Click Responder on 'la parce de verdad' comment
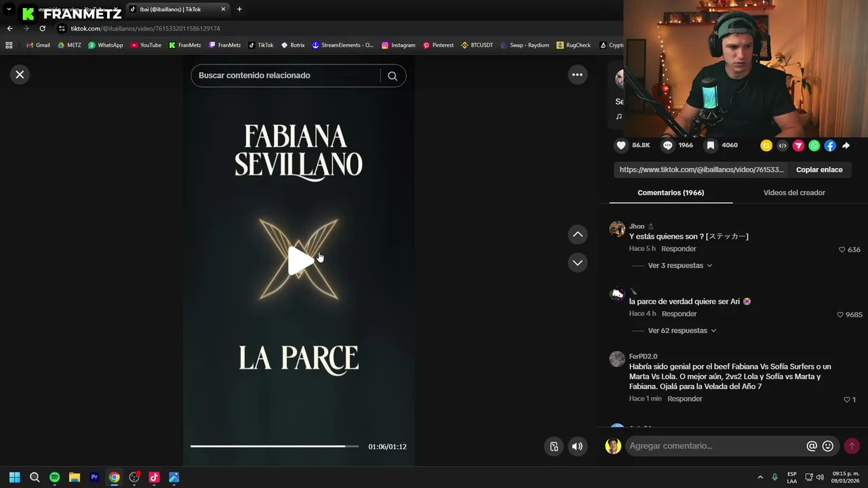This screenshot has height=488, width=868. pos(679,314)
